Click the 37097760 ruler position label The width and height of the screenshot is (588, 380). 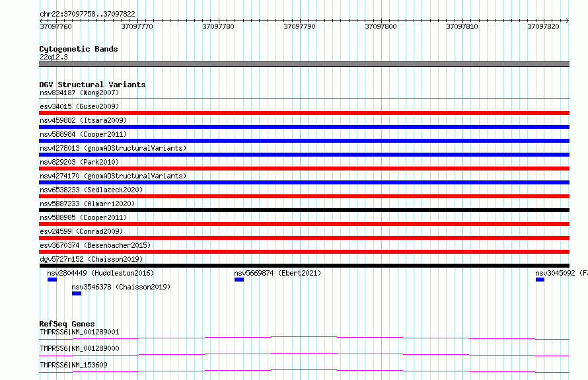coord(55,26)
